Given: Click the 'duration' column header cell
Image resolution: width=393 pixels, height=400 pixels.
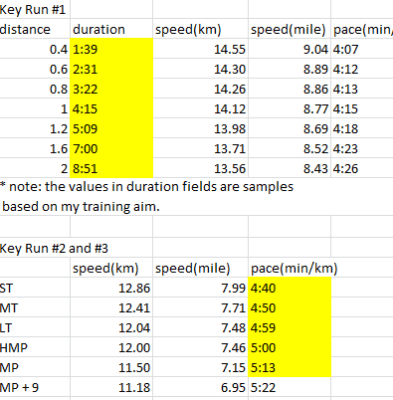Looking at the screenshot, I should pos(111,29).
